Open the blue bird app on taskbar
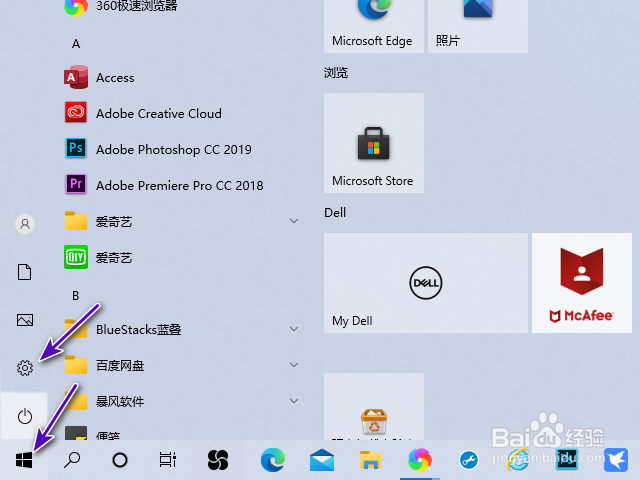This screenshot has height=480, width=640. 616,460
